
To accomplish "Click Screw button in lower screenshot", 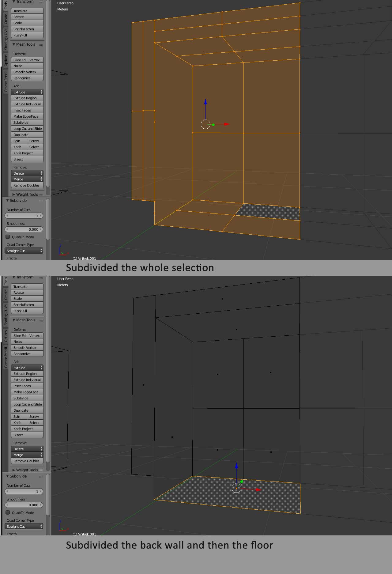I will (x=35, y=417).
